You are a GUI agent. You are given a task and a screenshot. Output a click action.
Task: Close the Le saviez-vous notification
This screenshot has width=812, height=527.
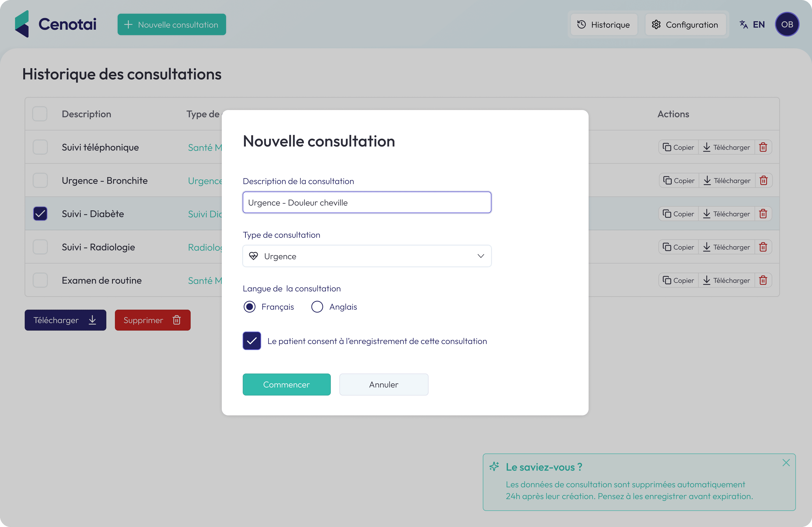click(786, 463)
